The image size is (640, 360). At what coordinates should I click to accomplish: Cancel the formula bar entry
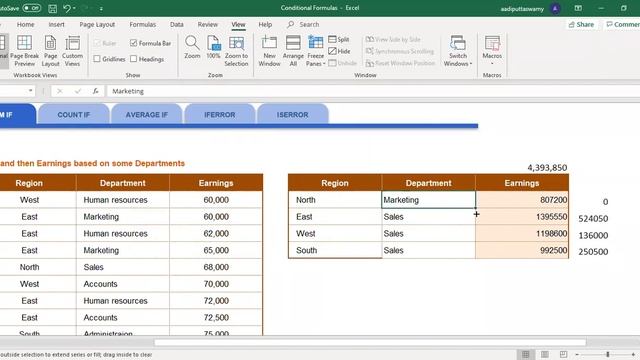(60, 91)
